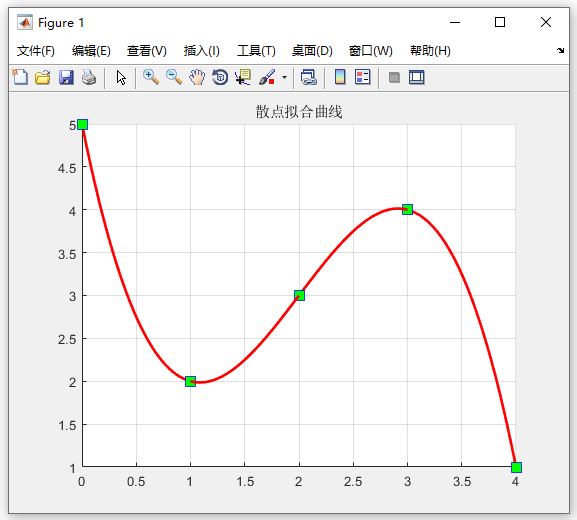Activate the Zoom In magnifier tool
The width and height of the screenshot is (577, 520).
(x=151, y=77)
